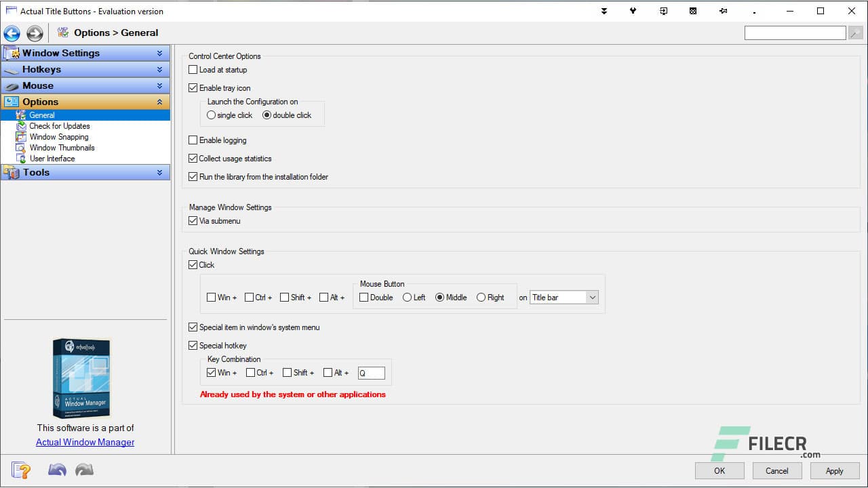Click the pin icon in the title bar

click(x=723, y=11)
